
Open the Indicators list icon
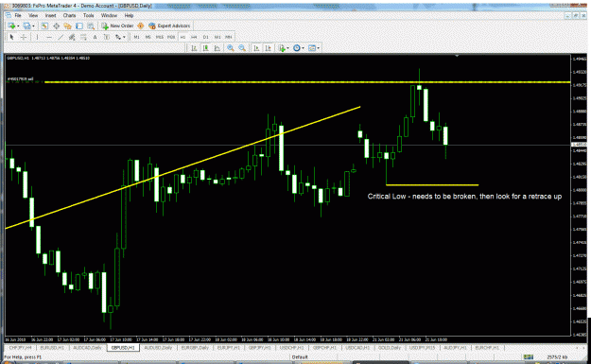click(x=282, y=48)
